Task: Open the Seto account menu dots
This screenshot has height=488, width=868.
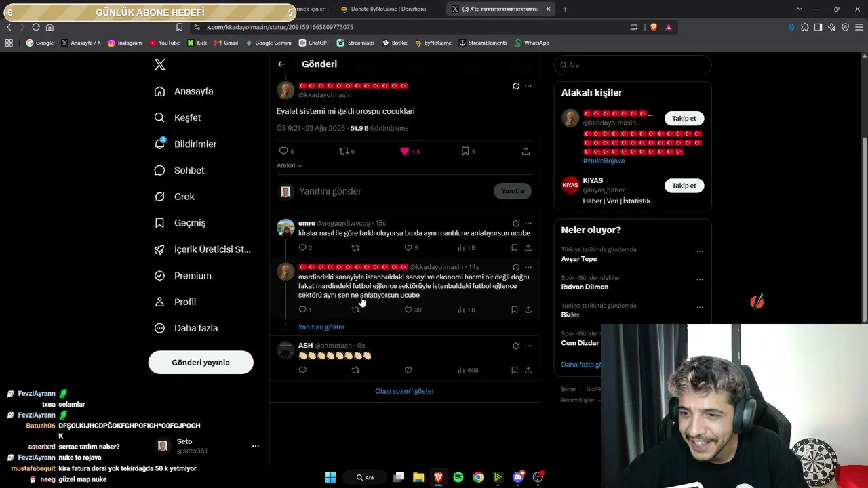Action: click(x=256, y=446)
